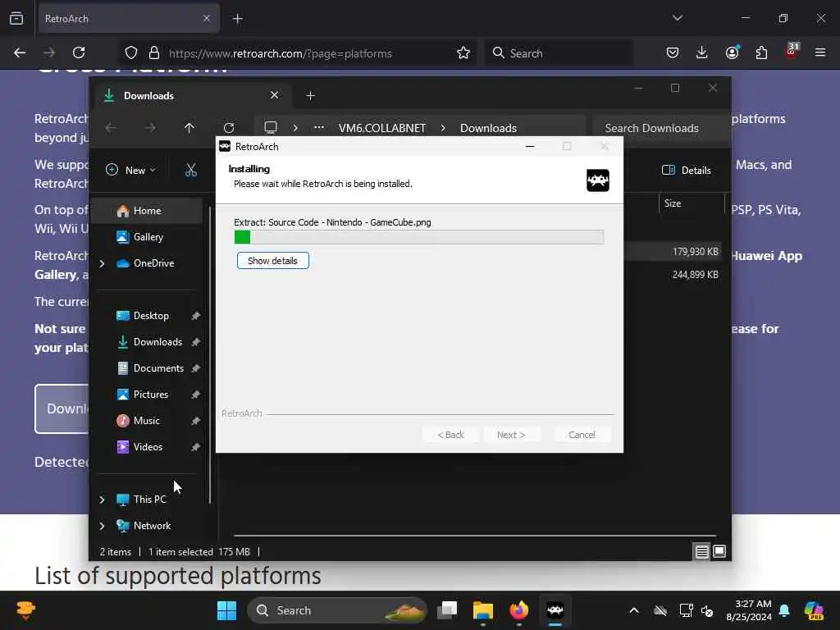Expand This PC tree node
The image size is (840, 630).
click(x=102, y=500)
